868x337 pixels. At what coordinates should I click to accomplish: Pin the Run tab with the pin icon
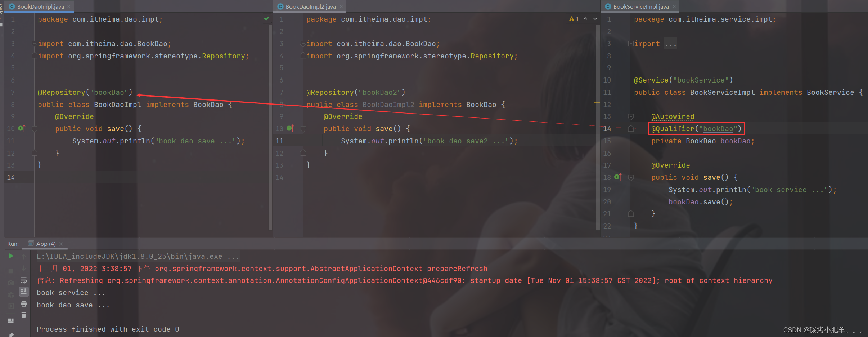(x=11, y=334)
